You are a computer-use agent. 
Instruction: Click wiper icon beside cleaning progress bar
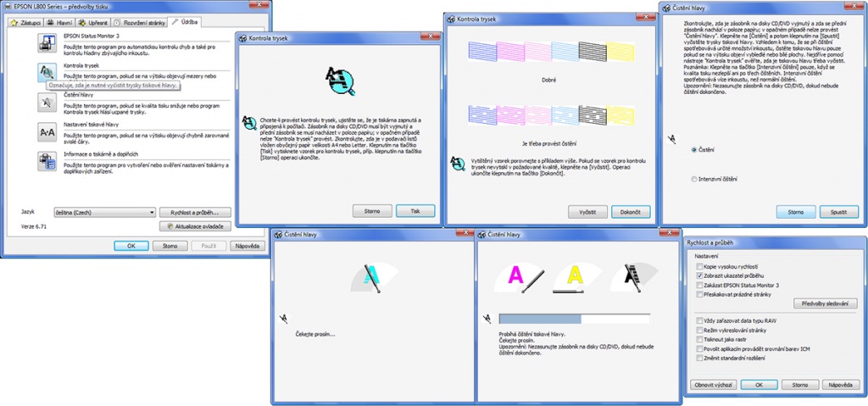coord(487,318)
